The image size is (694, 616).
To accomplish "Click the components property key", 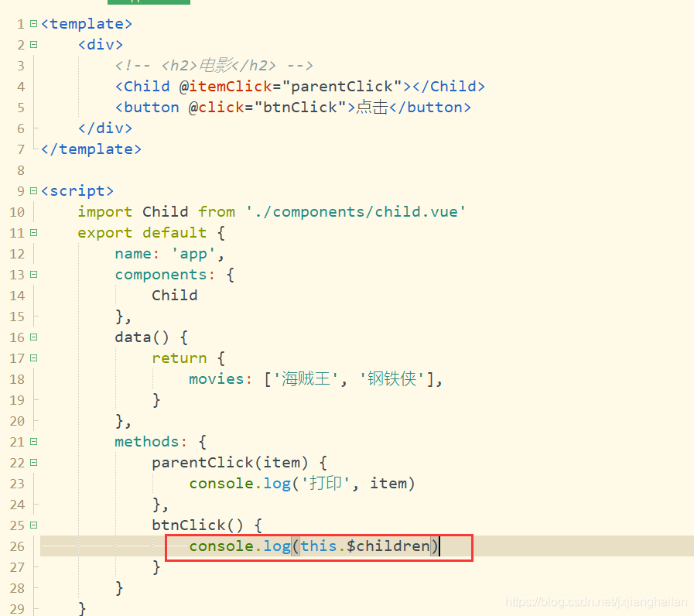I will [x=161, y=275].
